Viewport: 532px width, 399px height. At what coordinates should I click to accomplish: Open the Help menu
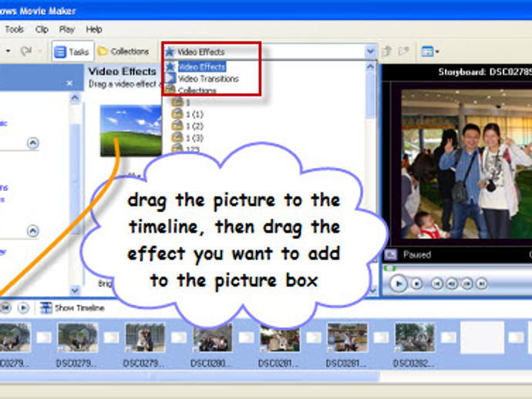click(94, 29)
